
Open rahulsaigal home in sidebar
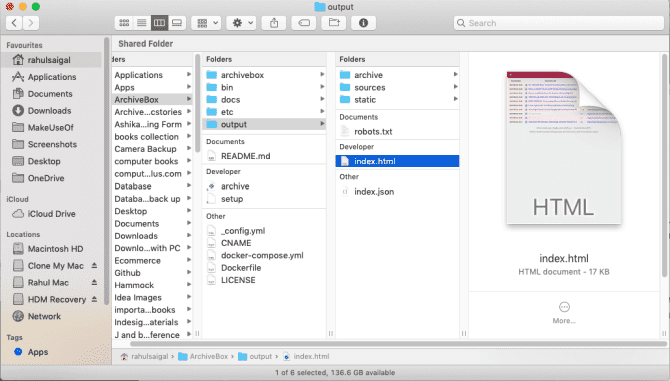coord(51,60)
